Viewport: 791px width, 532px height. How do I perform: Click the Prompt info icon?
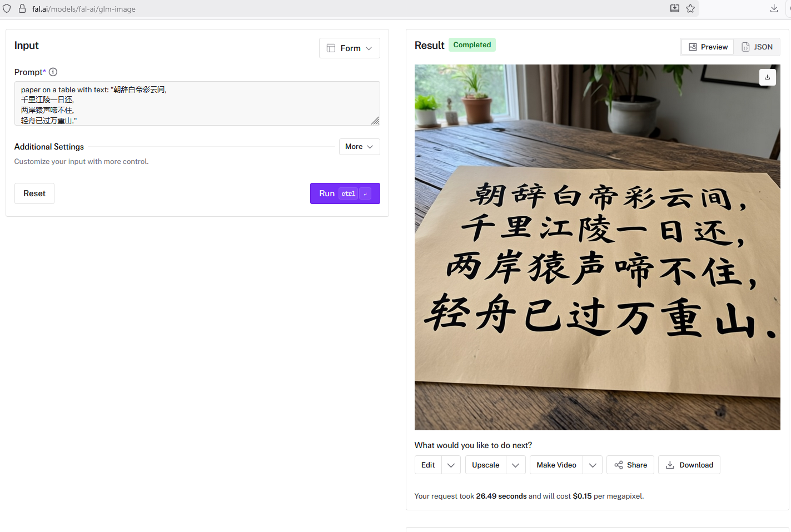click(53, 72)
